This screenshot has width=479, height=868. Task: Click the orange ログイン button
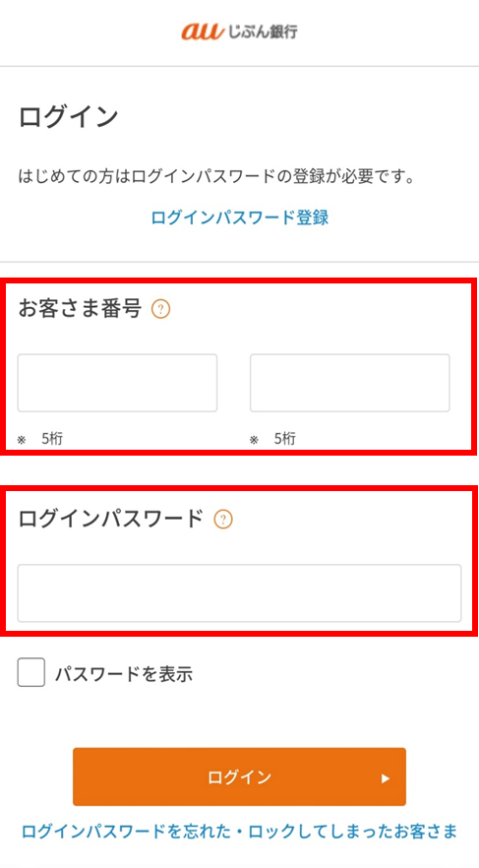click(x=240, y=777)
